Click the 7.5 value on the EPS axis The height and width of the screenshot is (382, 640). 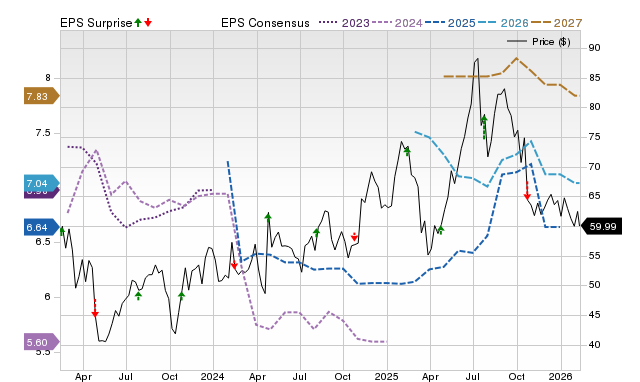pyautogui.click(x=43, y=133)
